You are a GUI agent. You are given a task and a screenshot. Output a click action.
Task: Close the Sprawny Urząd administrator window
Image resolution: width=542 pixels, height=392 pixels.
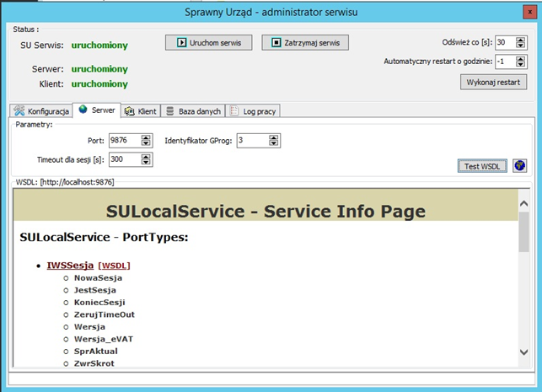coord(530,12)
